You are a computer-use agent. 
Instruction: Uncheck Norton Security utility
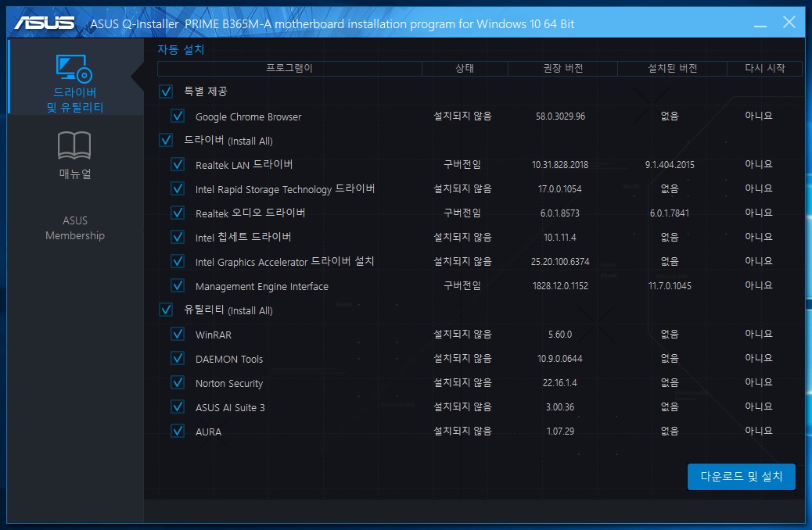click(178, 382)
